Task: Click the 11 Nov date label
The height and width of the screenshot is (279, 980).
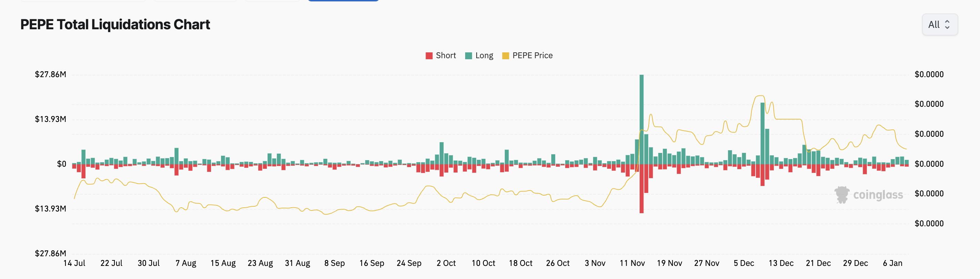Action: 632,263
